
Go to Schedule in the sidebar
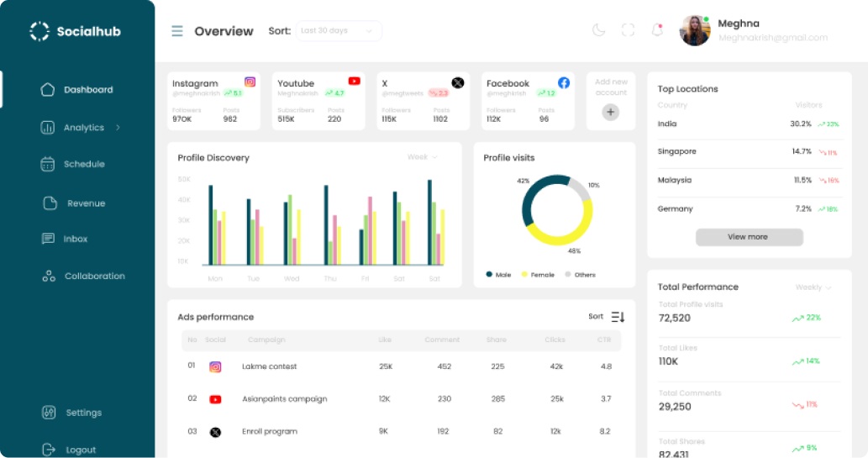(x=83, y=164)
